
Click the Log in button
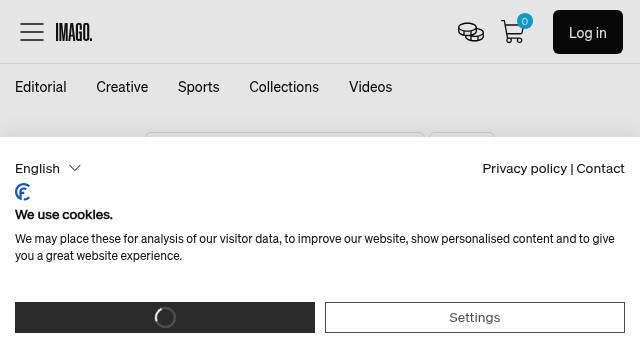pyautogui.click(x=588, y=32)
